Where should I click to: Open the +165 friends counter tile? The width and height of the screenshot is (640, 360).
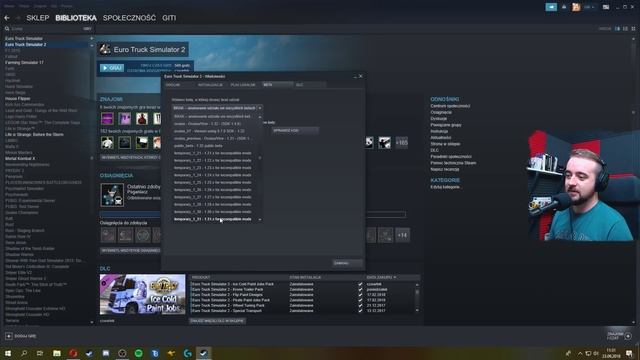[402, 143]
